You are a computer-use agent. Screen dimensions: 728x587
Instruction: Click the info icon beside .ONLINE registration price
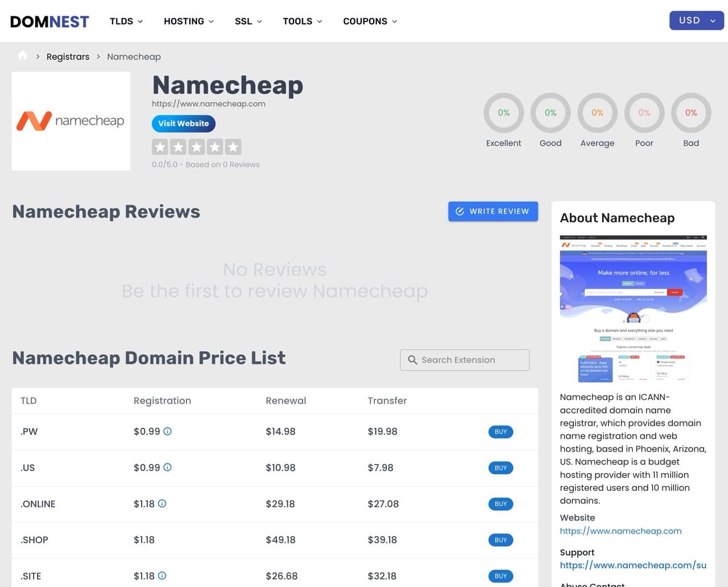(x=162, y=503)
